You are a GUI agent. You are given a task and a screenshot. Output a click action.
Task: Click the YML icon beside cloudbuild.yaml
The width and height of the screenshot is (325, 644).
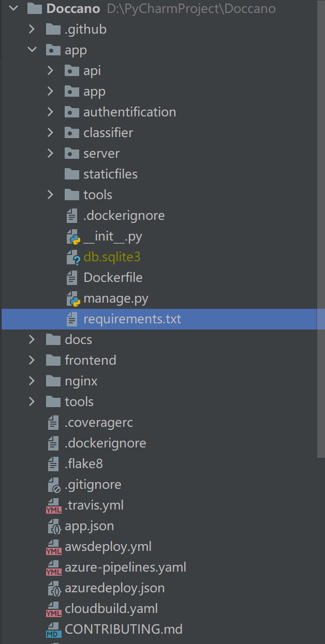pyautogui.click(x=53, y=609)
